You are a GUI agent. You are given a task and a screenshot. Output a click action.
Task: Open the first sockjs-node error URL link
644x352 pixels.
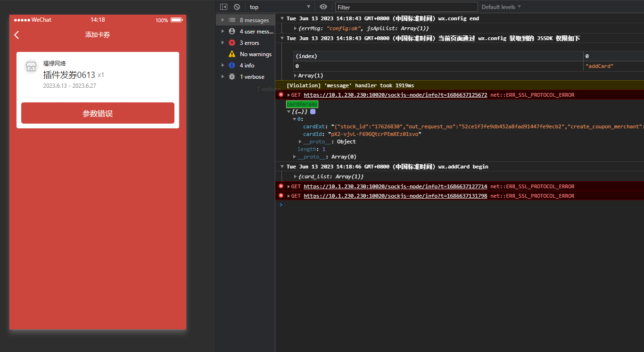395,95
